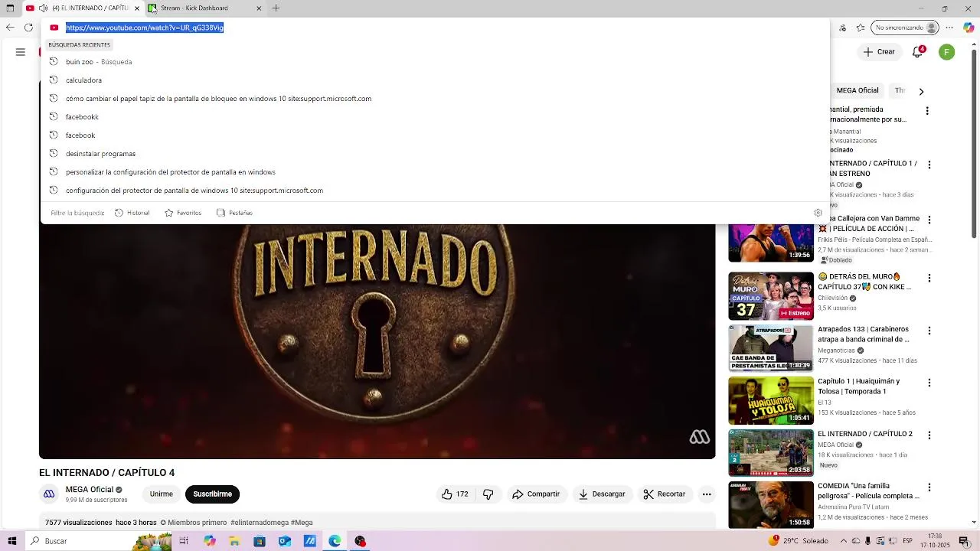Image resolution: width=980 pixels, height=551 pixels.
Task: Open tab actions menu at window left
Action: tap(10, 8)
